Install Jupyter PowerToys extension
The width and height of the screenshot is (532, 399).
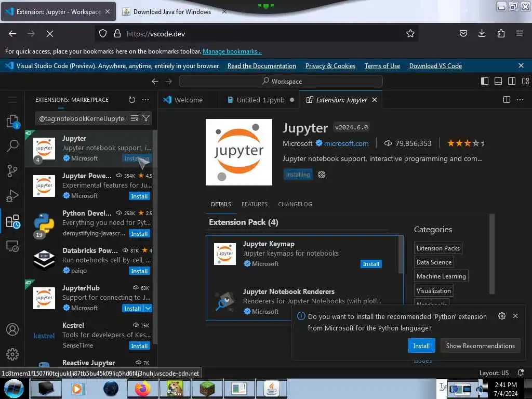pyautogui.click(x=139, y=196)
